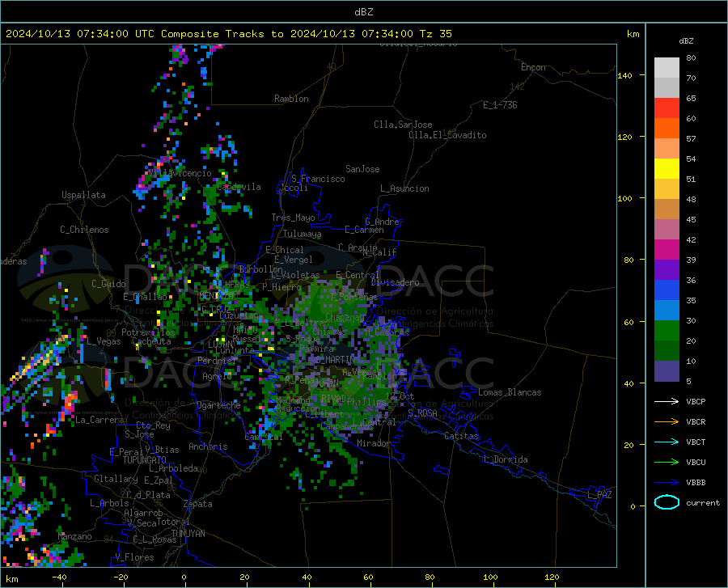Click the Uspallata map label
728x588 pixels.
coord(83,195)
